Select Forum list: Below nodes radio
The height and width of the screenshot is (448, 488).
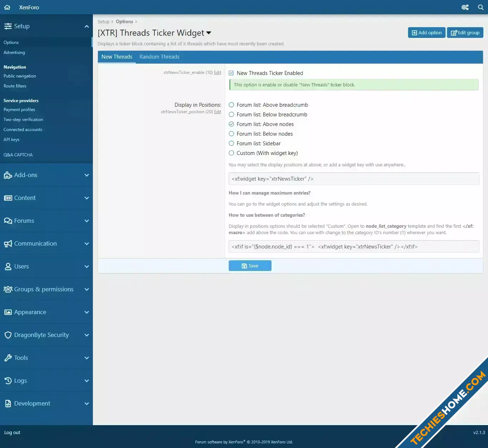click(231, 134)
